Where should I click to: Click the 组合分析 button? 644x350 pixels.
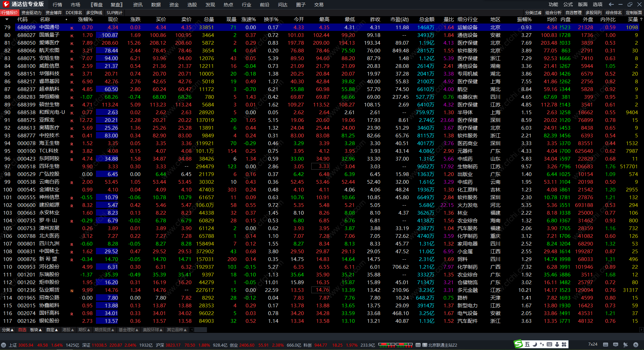[x=553, y=13]
